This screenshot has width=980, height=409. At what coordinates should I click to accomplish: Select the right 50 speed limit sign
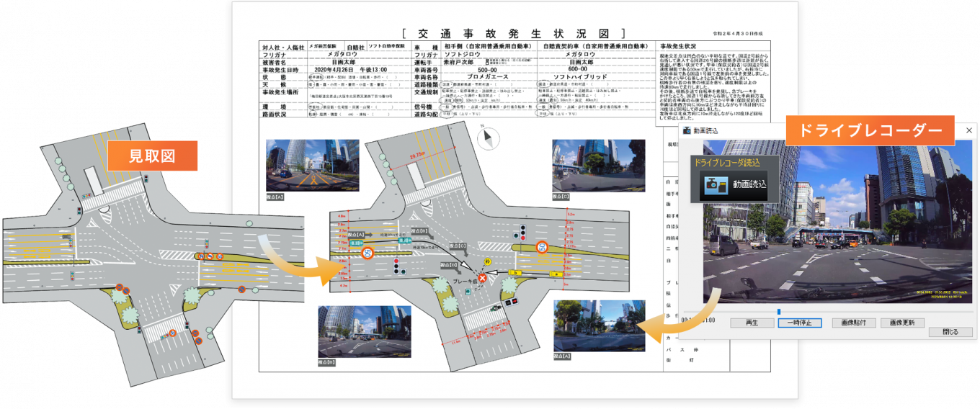tap(542, 248)
